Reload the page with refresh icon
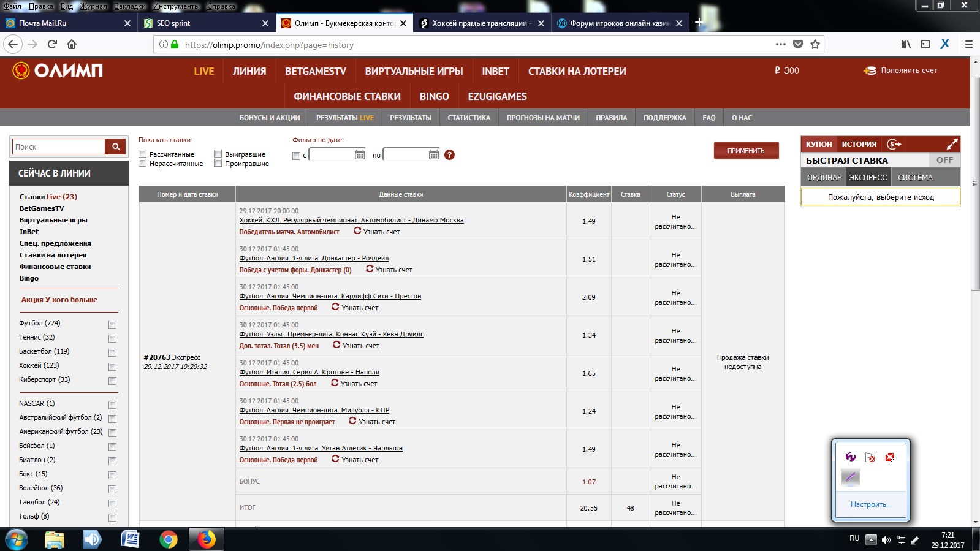The width and height of the screenshot is (980, 551). (x=53, y=44)
